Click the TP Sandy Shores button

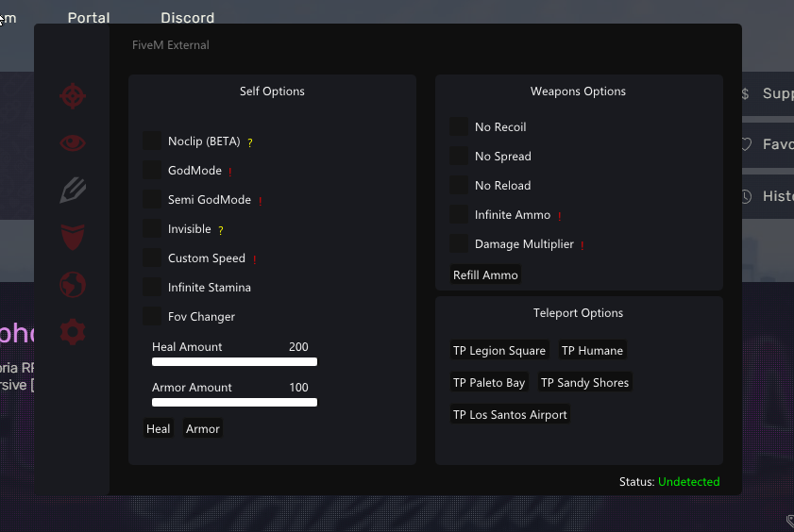point(584,382)
